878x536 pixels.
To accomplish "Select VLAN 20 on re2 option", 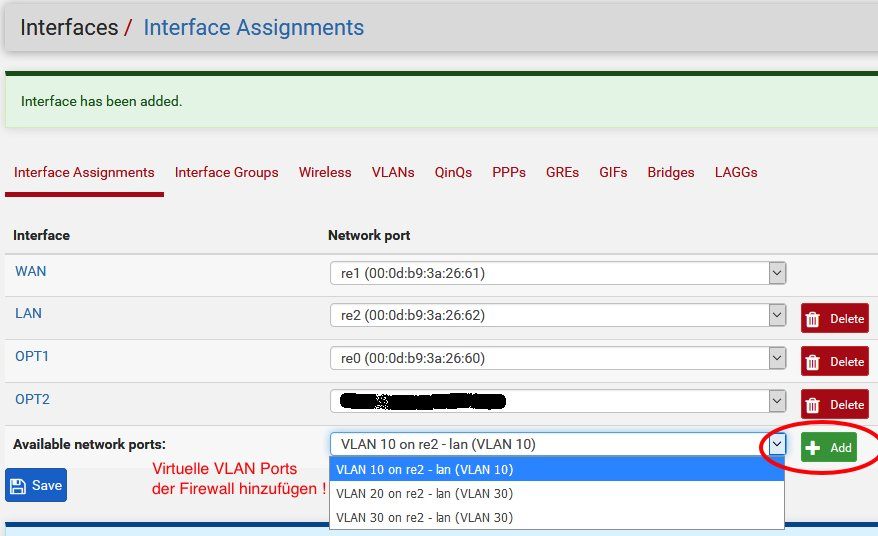I will (557, 493).
